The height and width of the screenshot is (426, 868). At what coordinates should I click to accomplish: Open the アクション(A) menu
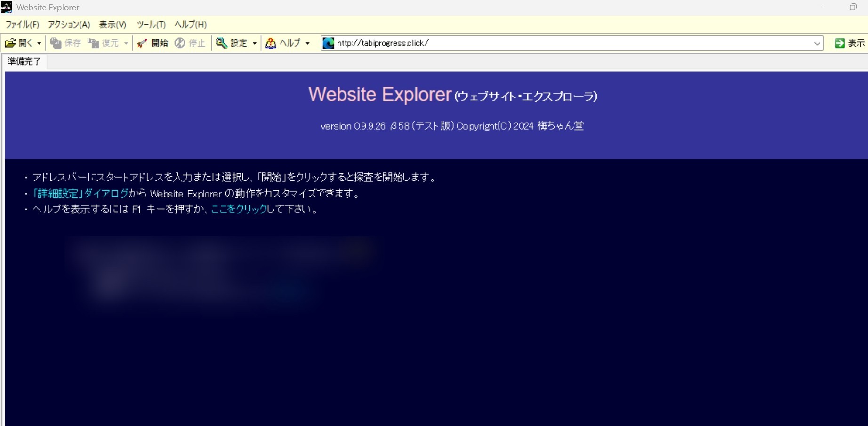point(69,25)
